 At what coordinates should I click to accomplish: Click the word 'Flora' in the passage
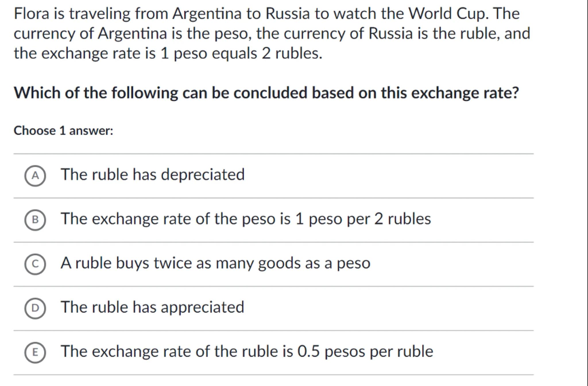32,14
